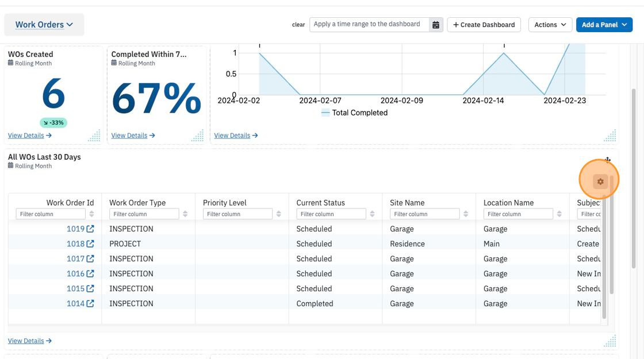
Task: Toggle the Total Completed legend entry
Action: pyautogui.click(x=354, y=113)
